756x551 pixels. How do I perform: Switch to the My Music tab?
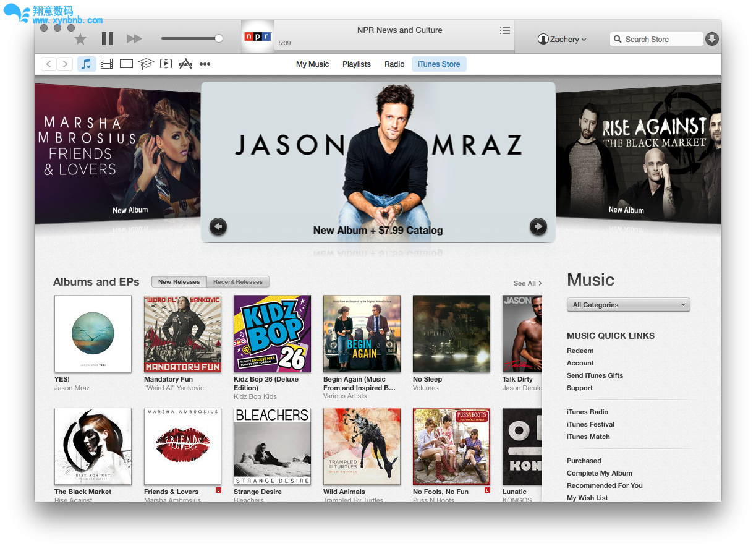(312, 64)
